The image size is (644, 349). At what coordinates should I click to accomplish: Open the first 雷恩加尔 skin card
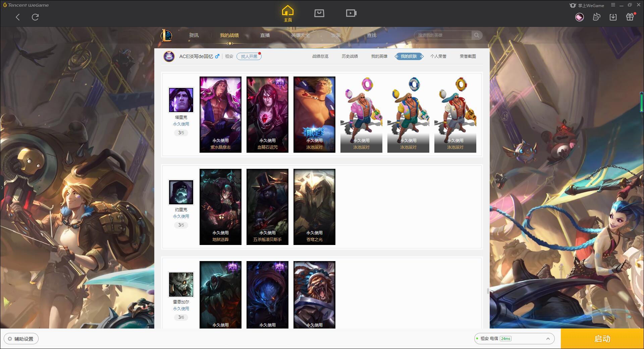tap(220, 295)
